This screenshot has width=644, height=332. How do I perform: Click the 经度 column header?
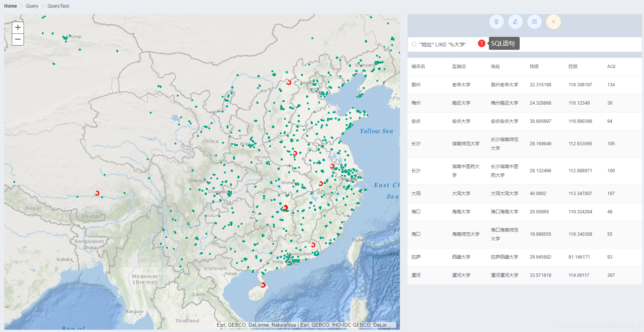tap(573, 67)
